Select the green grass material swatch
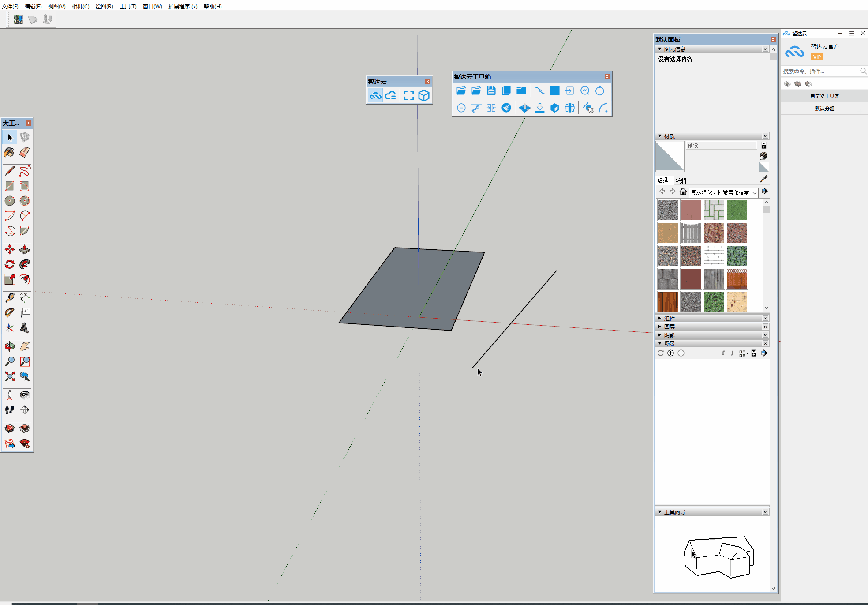The height and width of the screenshot is (605, 868). coord(737,210)
